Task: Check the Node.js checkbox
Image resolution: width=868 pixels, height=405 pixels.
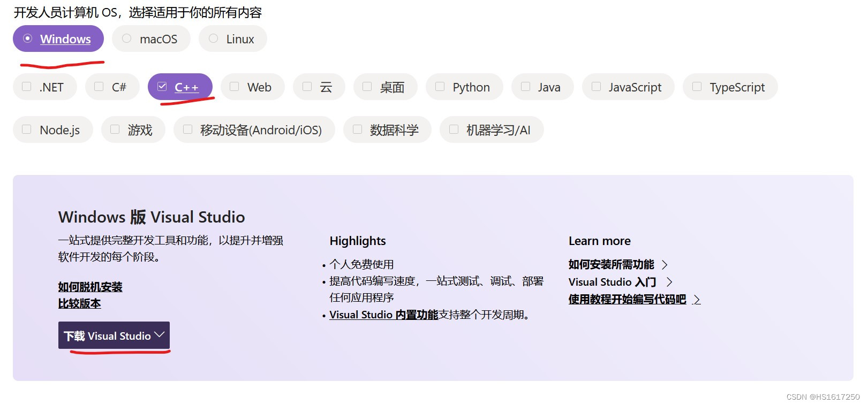Action: 26,129
